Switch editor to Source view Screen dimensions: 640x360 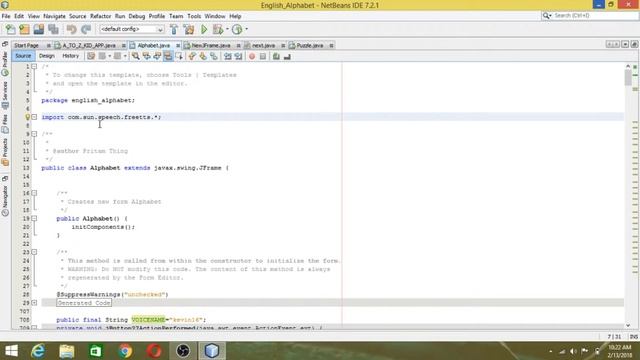[x=23, y=56]
